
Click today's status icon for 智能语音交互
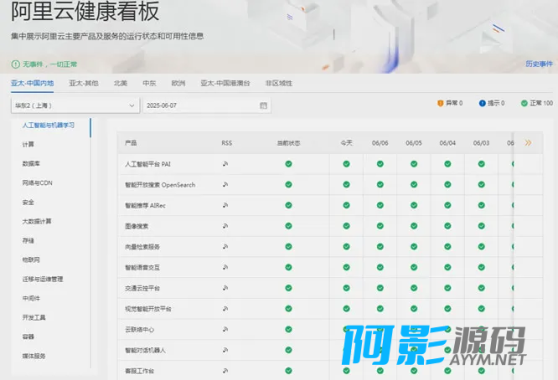[x=346, y=267]
